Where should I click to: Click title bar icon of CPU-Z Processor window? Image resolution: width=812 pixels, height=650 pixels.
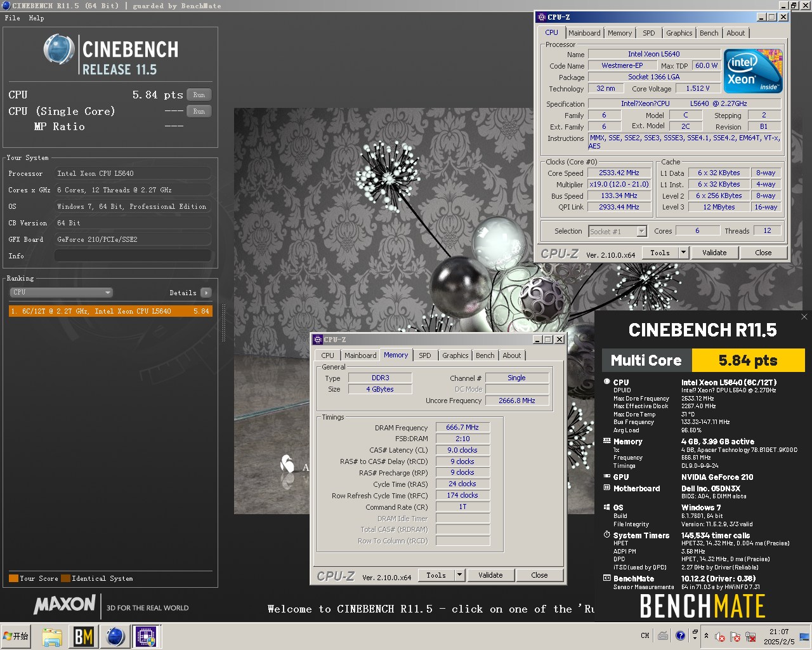[541, 17]
